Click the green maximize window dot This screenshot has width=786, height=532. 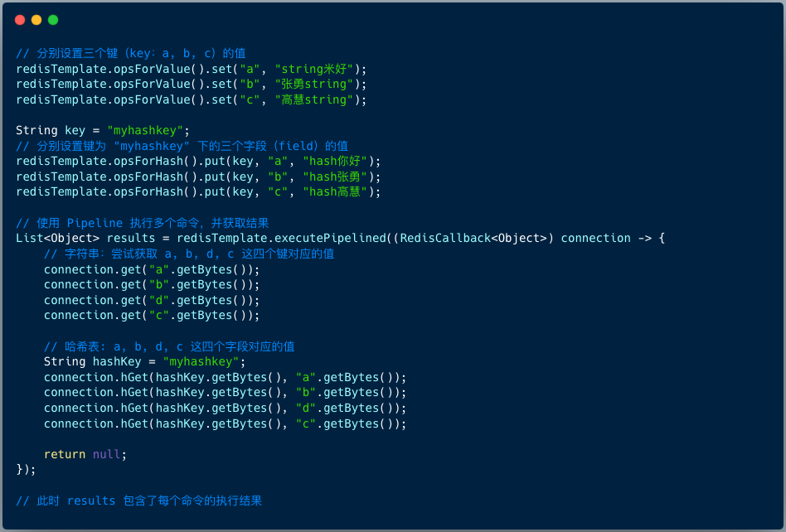point(53,20)
